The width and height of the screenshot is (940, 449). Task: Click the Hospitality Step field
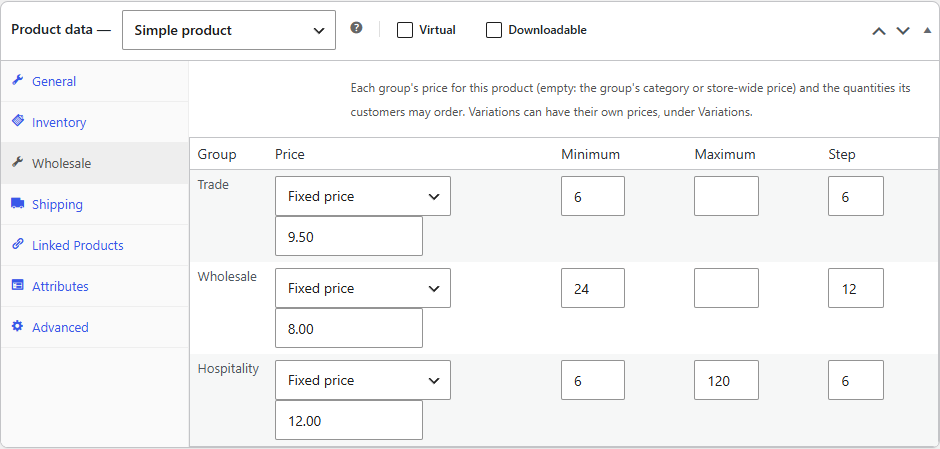(856, 380)
